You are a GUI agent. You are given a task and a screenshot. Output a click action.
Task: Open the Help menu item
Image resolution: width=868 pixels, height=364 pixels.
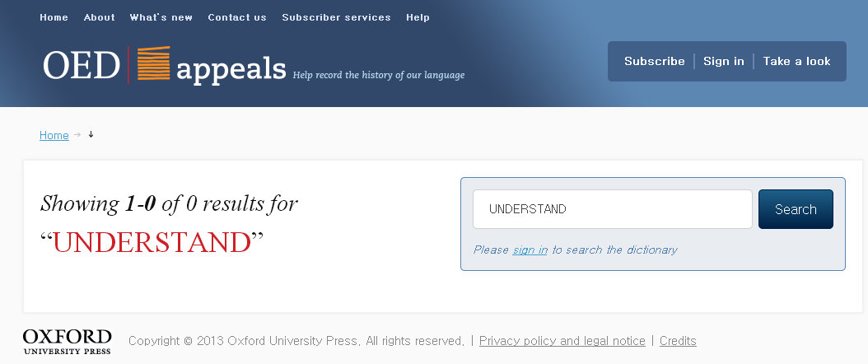[418, 17]
